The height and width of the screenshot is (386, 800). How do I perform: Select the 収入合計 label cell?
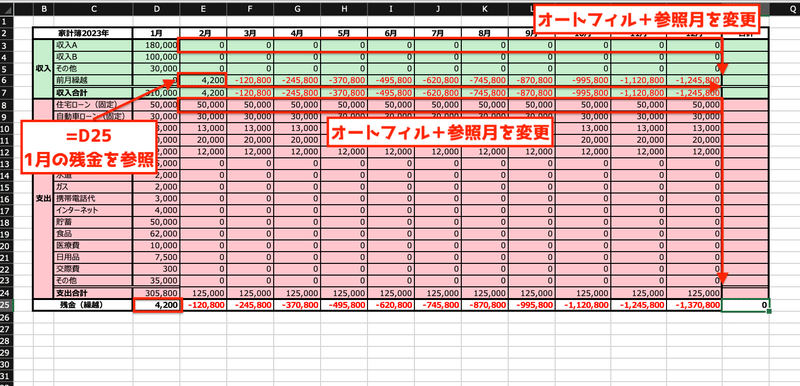[x=93, y=92]
